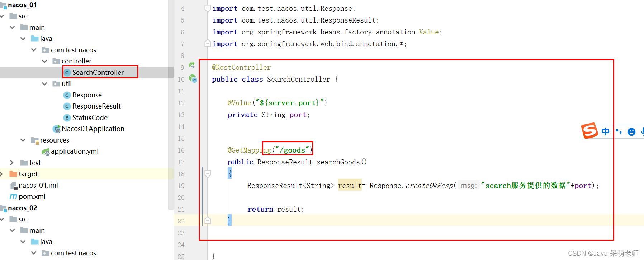This screenshot has width=644, height=260.
Task: Click the @RestController annotation
Action: (241, 67)
